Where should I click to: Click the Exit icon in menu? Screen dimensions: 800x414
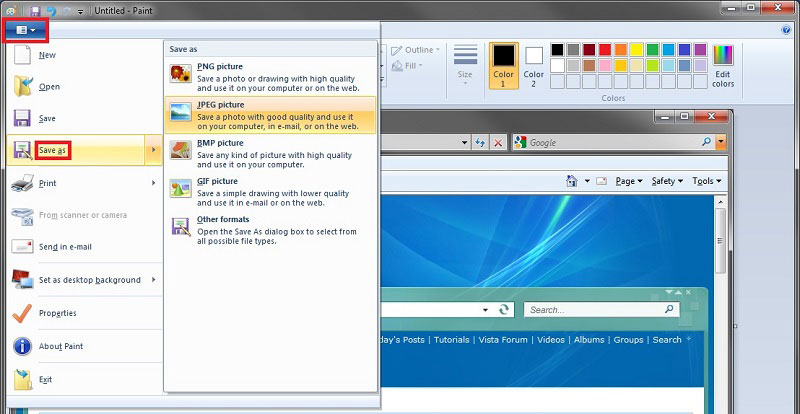pos(22,379)
